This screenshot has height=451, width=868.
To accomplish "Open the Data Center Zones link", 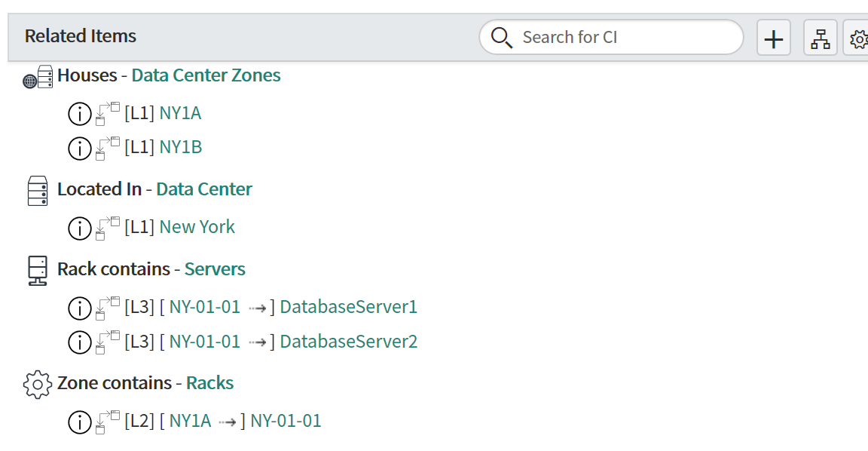I will point(206,75).
